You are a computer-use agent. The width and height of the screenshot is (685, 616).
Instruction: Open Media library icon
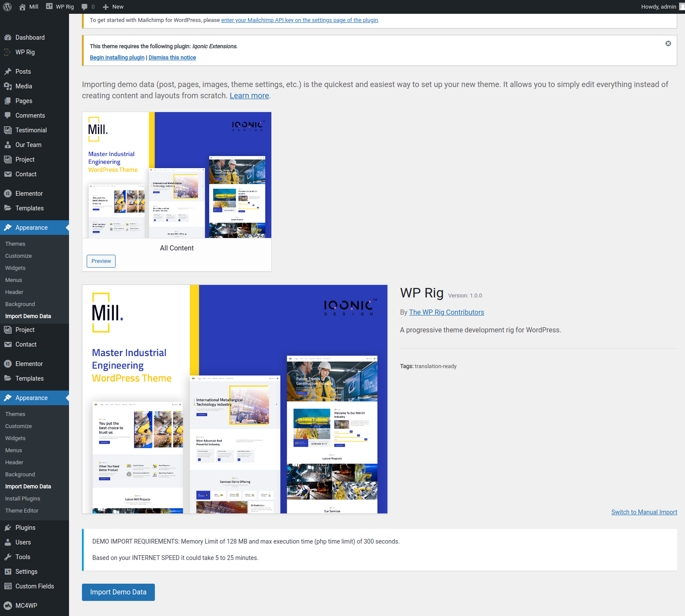tap(8, 86)
